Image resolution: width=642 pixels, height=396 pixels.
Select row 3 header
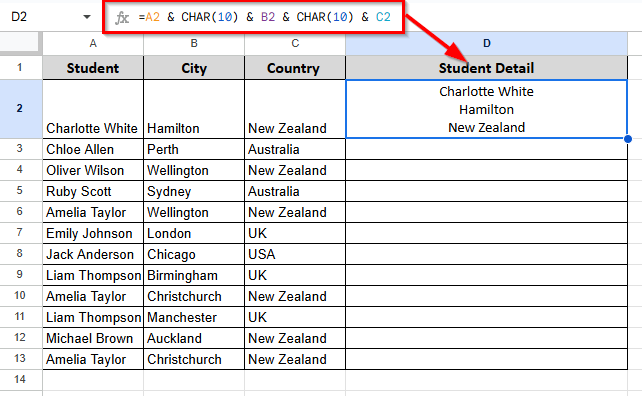coord(20,149)
